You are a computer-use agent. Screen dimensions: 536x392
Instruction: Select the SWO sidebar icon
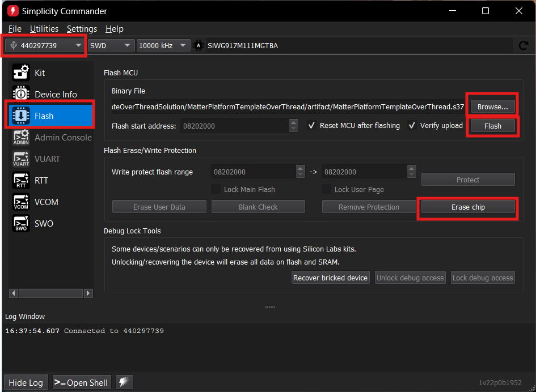coord(21,223)
